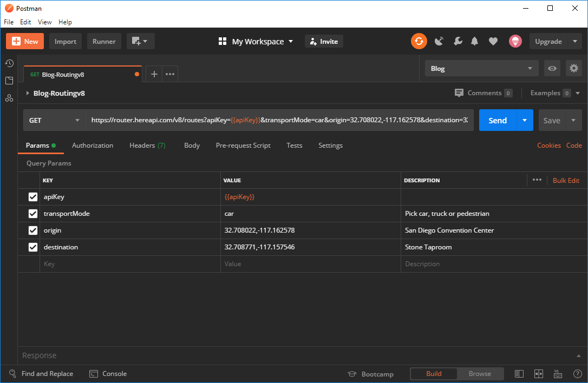588x383 pixels.
Task: Open the File menu
Action: pyautogui.click(x=9, y=22)
